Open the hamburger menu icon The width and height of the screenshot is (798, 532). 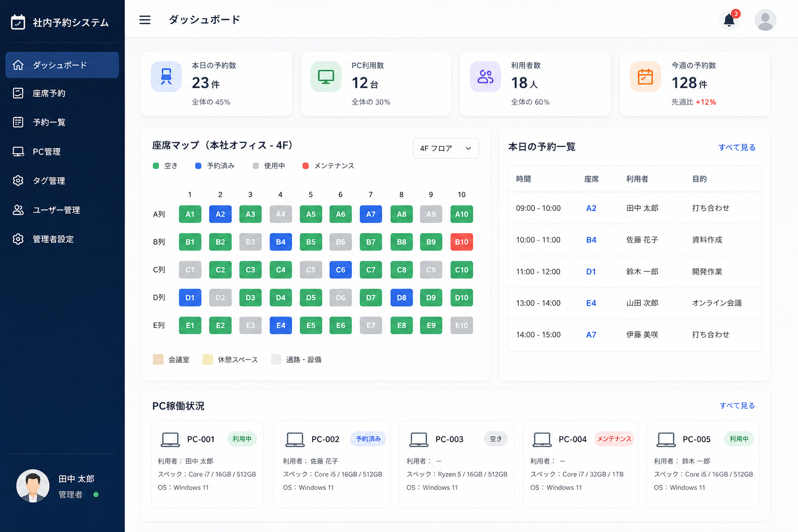[145, 20]
